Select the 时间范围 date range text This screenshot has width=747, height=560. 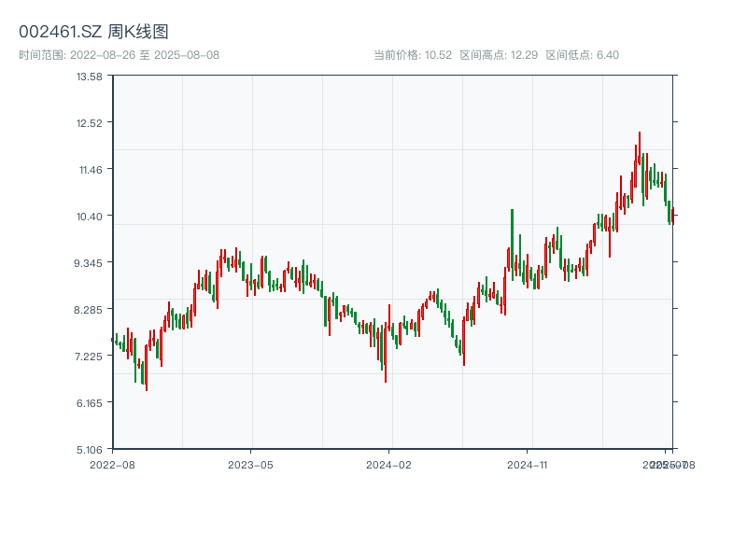tap(120, 55)
